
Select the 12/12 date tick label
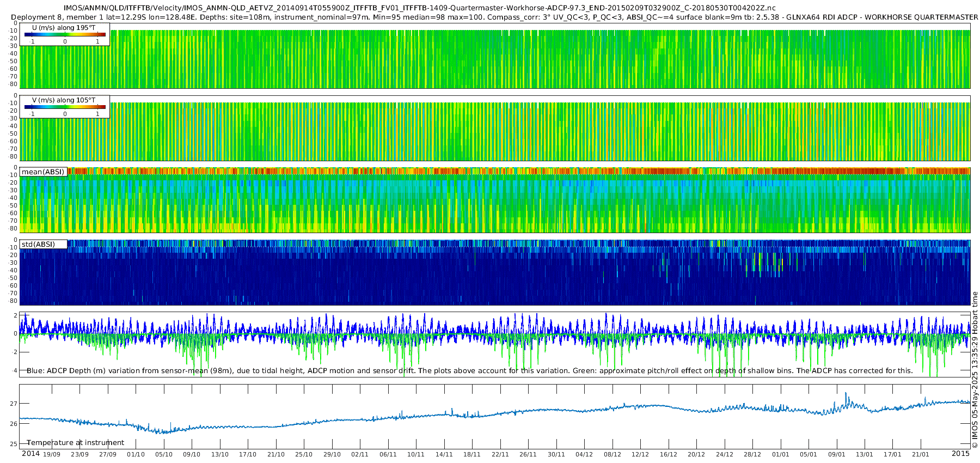point(640,454)
